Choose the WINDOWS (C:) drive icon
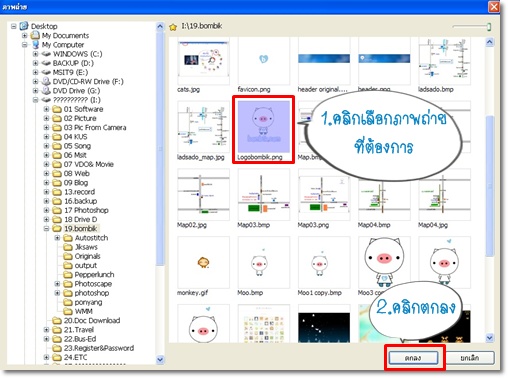Screen dimensions: 508x378 pos(46,54)
